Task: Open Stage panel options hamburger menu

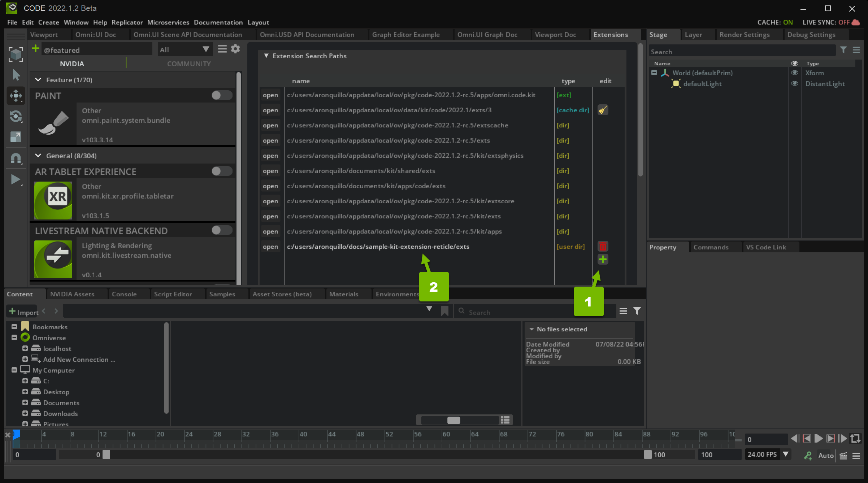Action: (856, 50)
